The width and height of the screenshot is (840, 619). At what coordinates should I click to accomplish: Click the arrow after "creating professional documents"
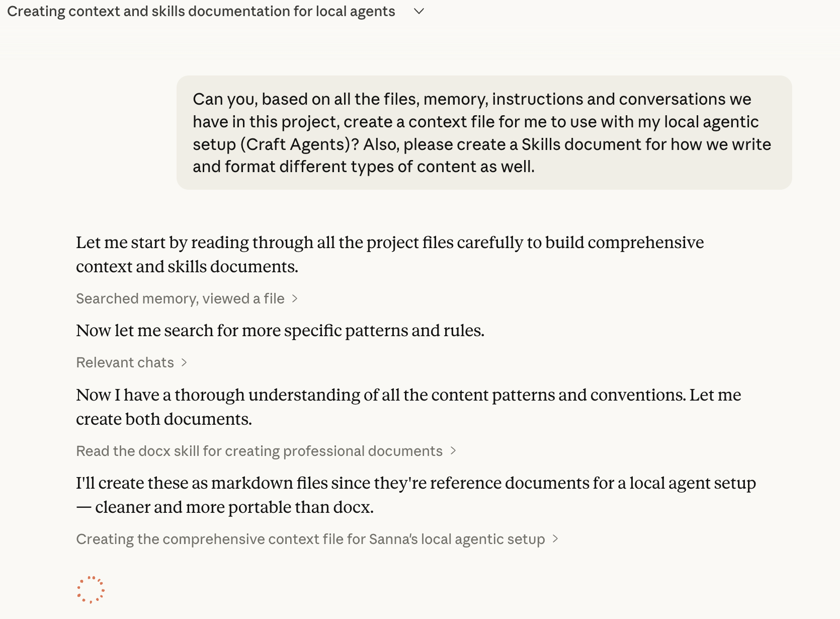[453, 451]
